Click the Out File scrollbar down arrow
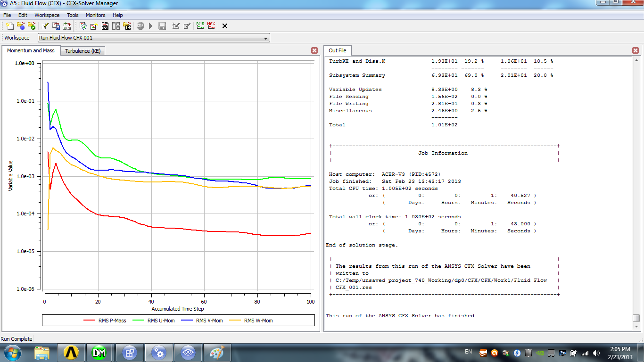This screenshot has height=362, width=644. (x=636, y=327)
